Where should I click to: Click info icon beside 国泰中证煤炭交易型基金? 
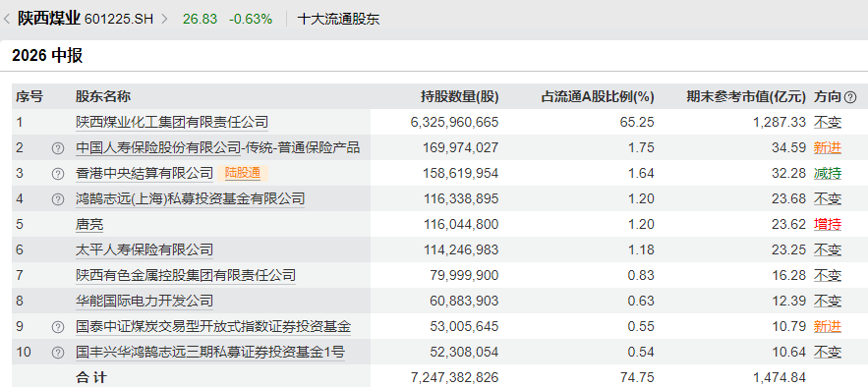58,327
